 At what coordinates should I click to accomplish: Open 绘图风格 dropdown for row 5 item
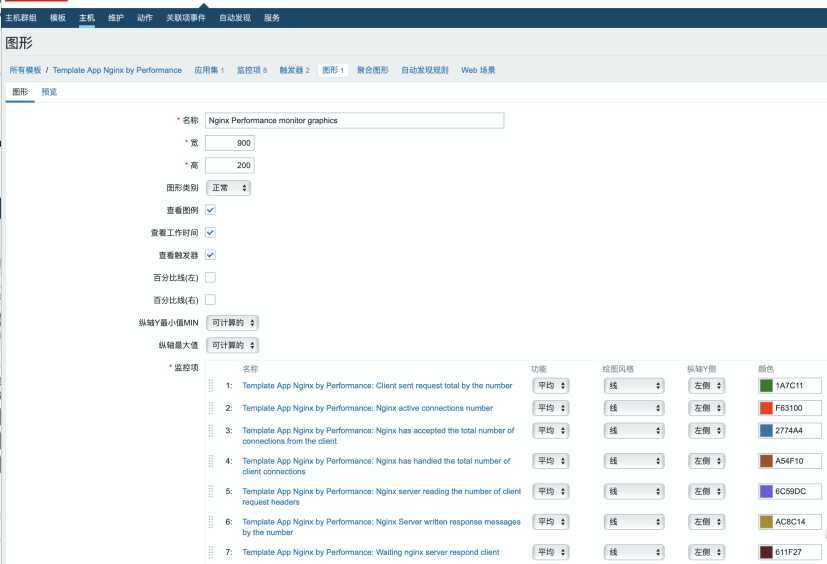point(633,491)
